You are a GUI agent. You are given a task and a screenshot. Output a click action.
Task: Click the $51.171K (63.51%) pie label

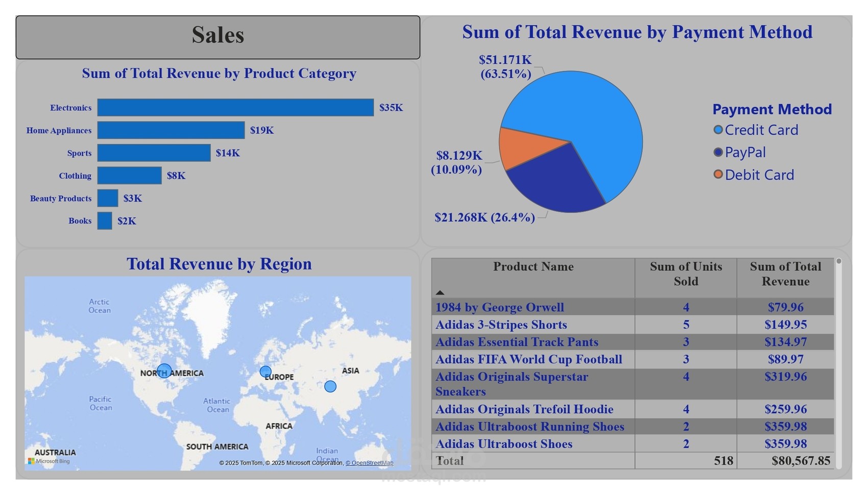(x=505, y=67)
